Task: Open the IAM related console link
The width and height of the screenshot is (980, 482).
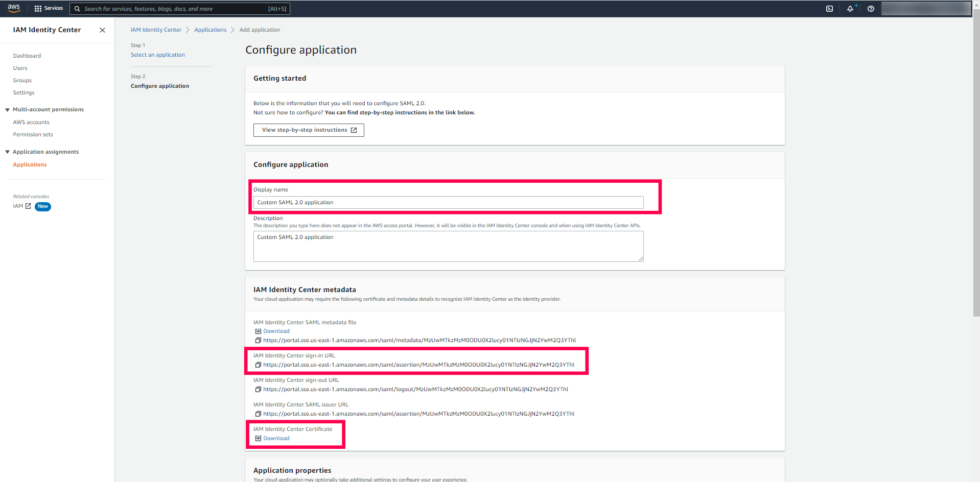Action: 22,206
